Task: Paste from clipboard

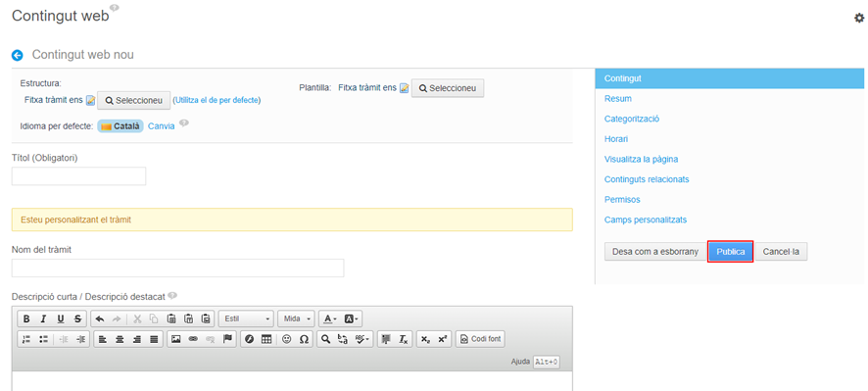Action: tap(171, 319)
